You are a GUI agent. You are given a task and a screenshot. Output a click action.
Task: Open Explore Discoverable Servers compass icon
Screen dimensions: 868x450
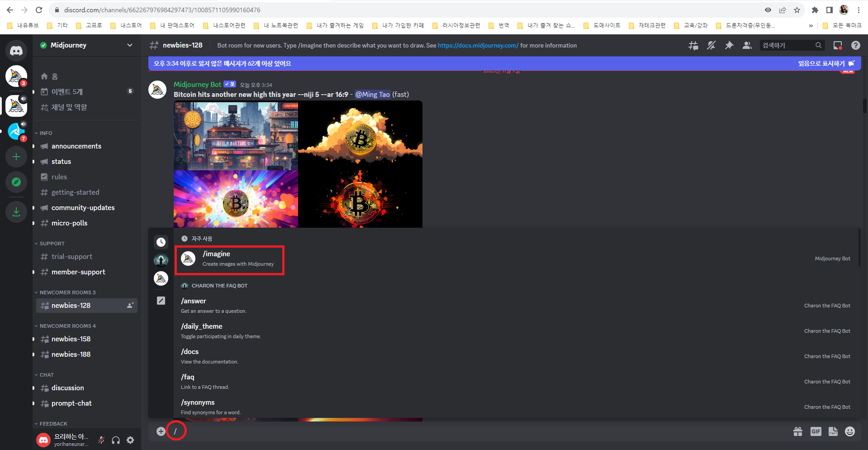(16, 182)
